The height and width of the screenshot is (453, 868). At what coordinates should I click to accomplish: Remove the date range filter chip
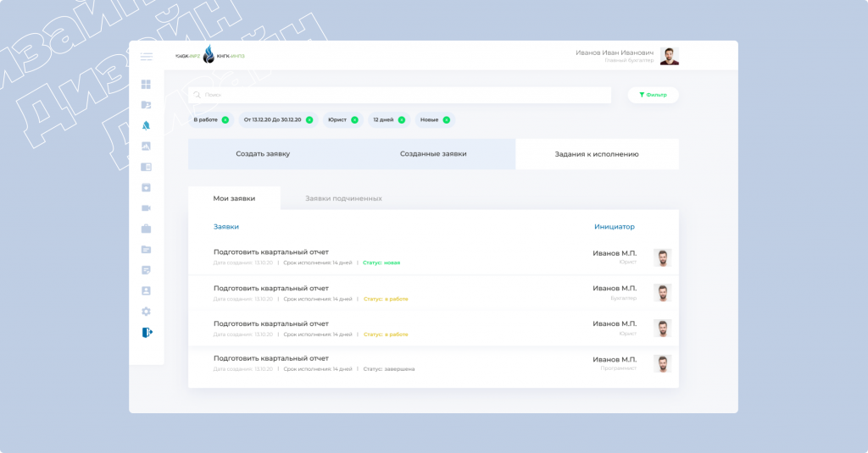(x=309, y=119)
